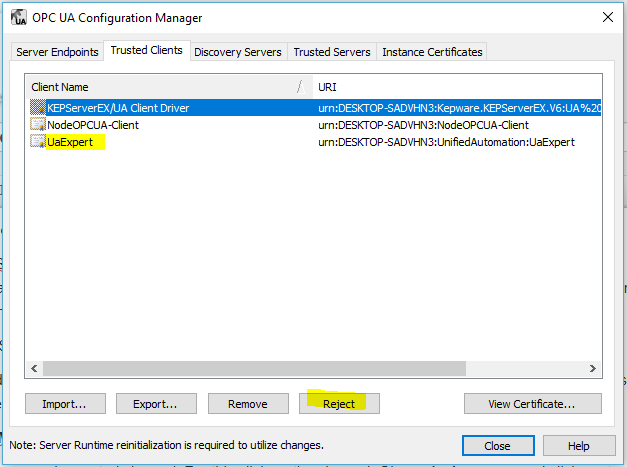Click the horizontal scrollbar left arrow
This screenshot has width=627, height=467.
point(34,368)
